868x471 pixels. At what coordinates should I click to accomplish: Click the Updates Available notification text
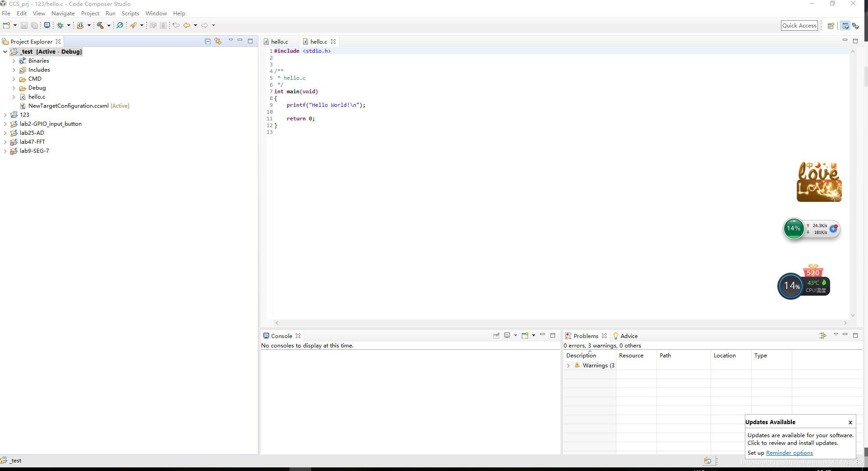(x=800, y=439)
